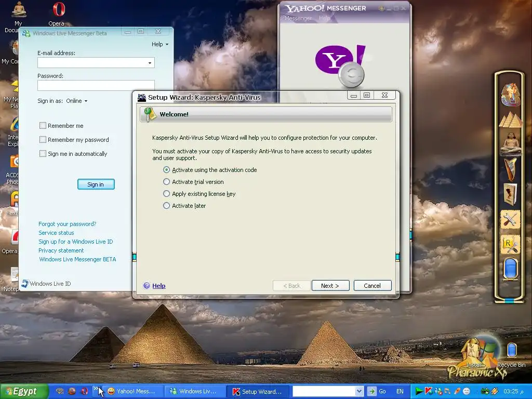Expand hidden quick launch items with the chevron

pos(96,389)
